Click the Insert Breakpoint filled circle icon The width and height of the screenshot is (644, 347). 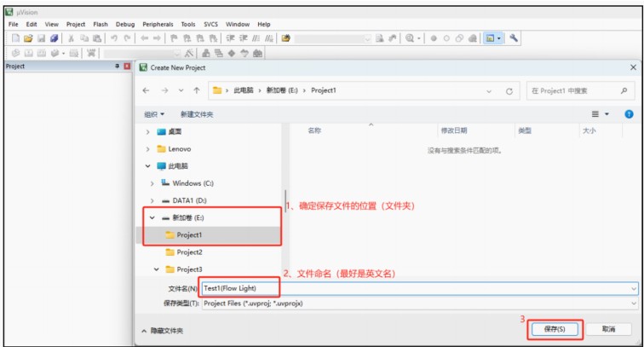(434, 38)
